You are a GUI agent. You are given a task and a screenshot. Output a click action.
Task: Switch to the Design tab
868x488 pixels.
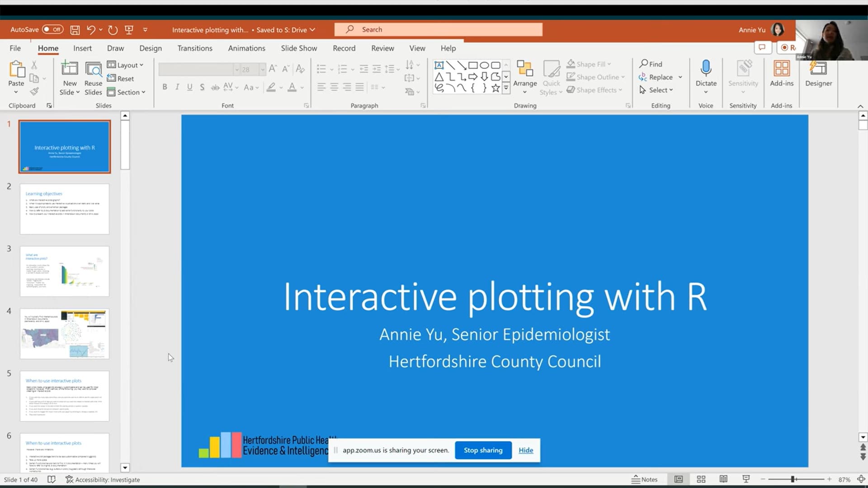click(x=151, y=48)
